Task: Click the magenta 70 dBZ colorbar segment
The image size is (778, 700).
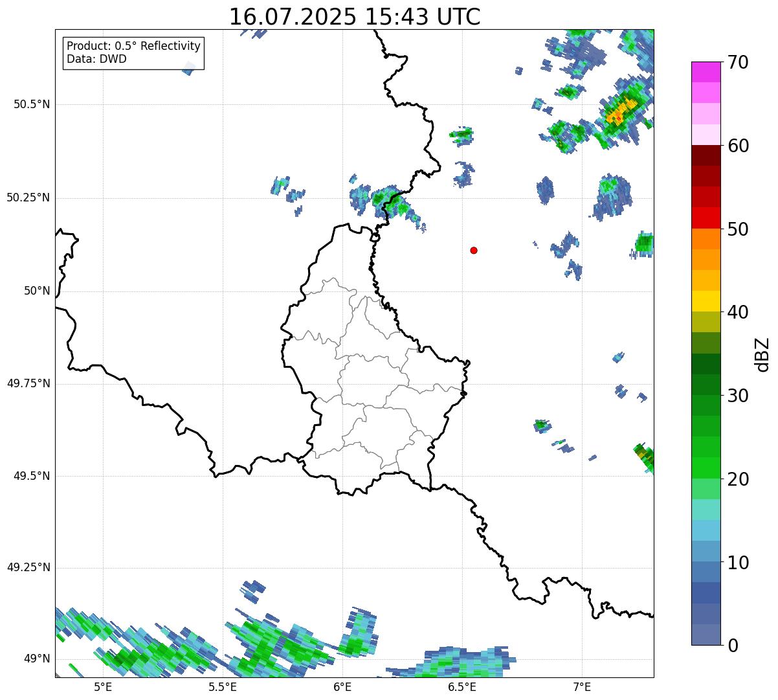Action: coord(706,72)
